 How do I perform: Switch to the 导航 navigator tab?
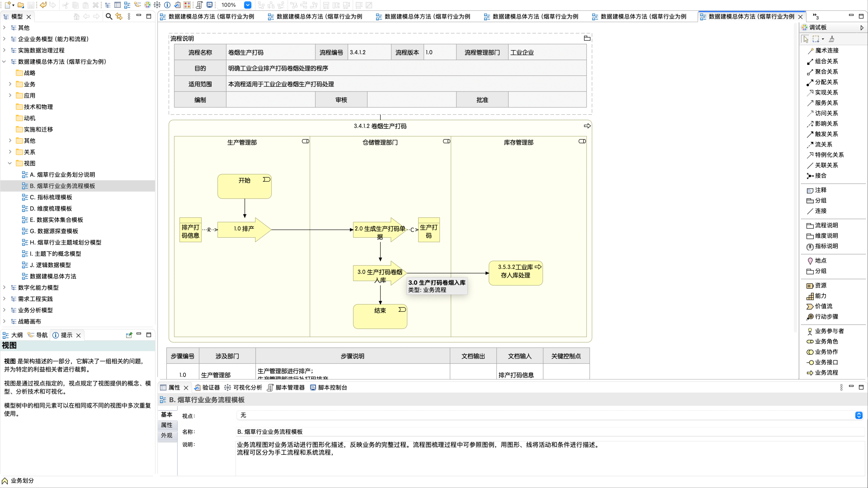coord(38,335)
